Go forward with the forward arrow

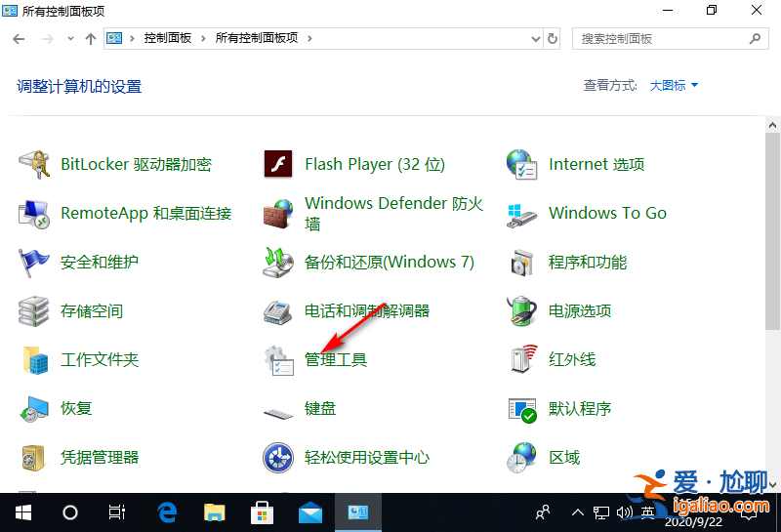click(x=48, y=39)
